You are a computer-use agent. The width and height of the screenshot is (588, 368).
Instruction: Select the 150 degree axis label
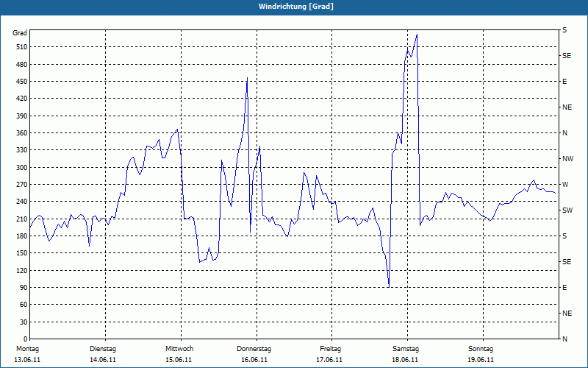click(x=21, y=252)
